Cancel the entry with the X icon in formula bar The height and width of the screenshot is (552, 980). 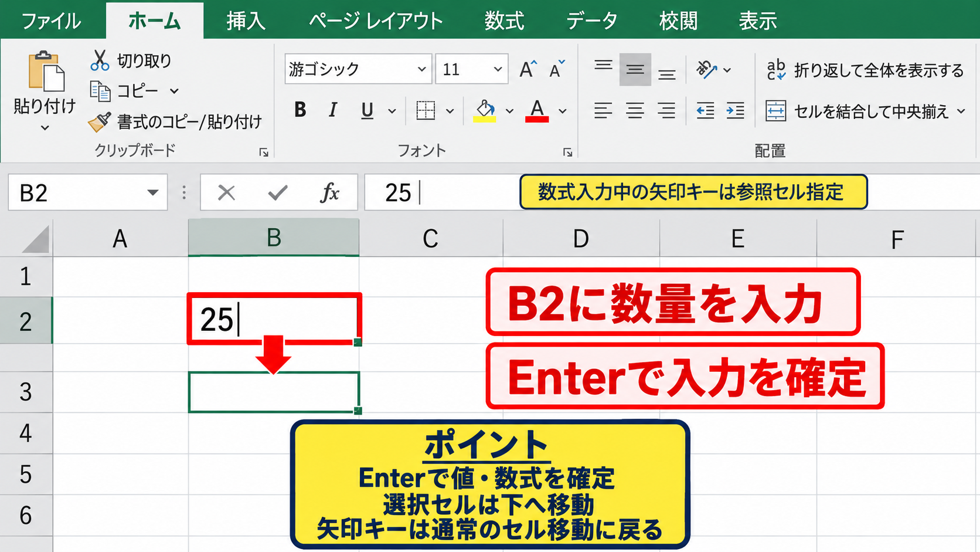(x=226, y=192)
